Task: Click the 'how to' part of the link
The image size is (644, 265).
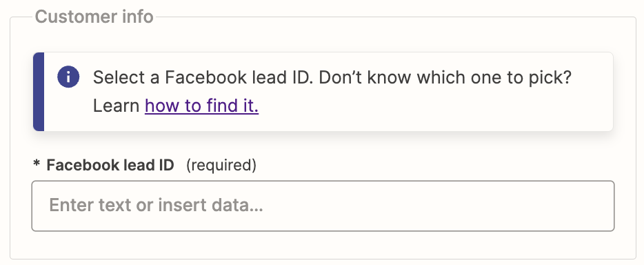Action: [172, 106]
